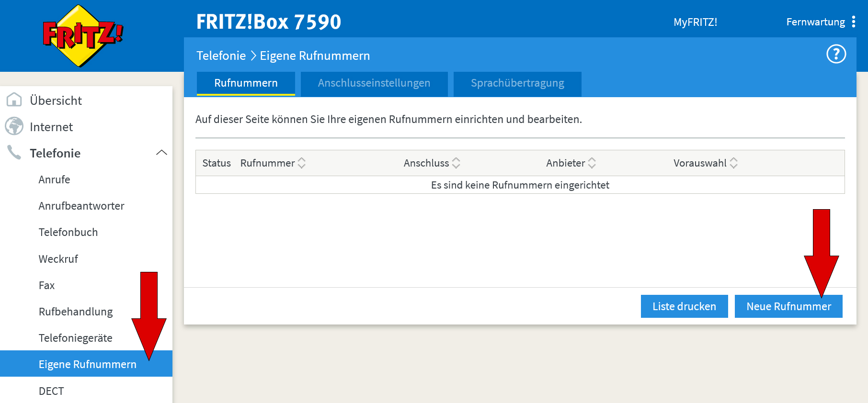Open the three-dot menu next to Fernwartung
This screenshot has width=868, height=403.
(x=854, y=22)
